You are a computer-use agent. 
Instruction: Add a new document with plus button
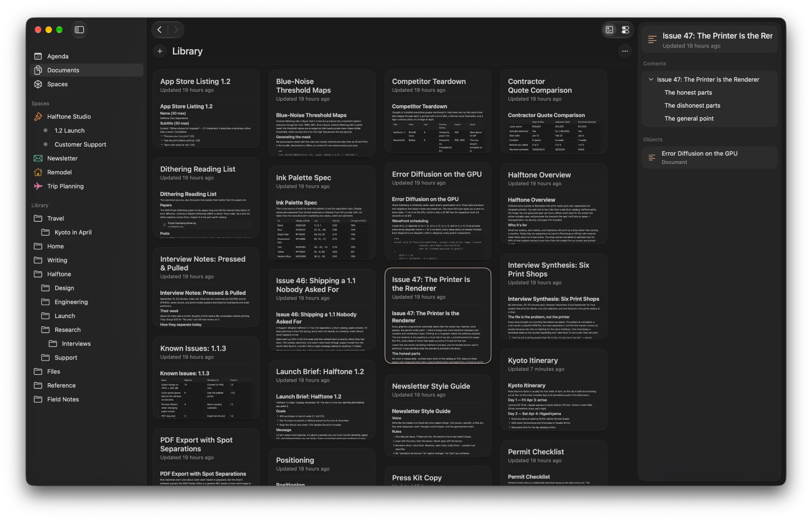[160, 51]
